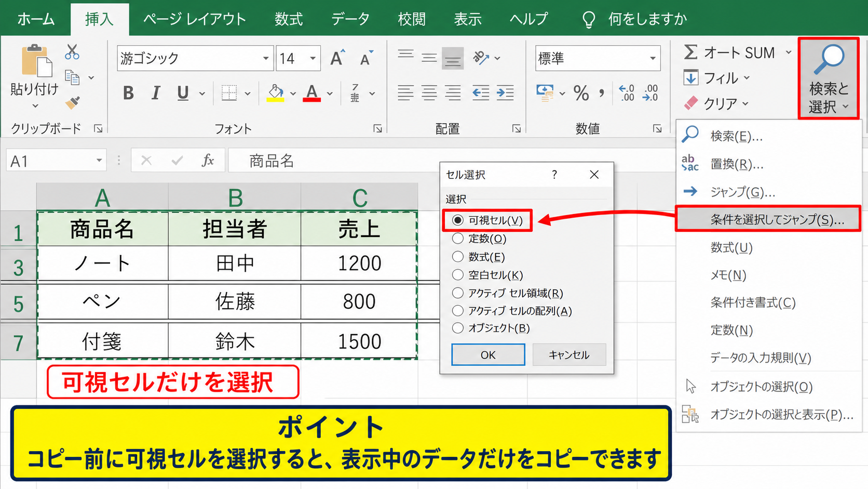
Task: Select the オブジェクト(B) radio button
Action: (457, 328)
